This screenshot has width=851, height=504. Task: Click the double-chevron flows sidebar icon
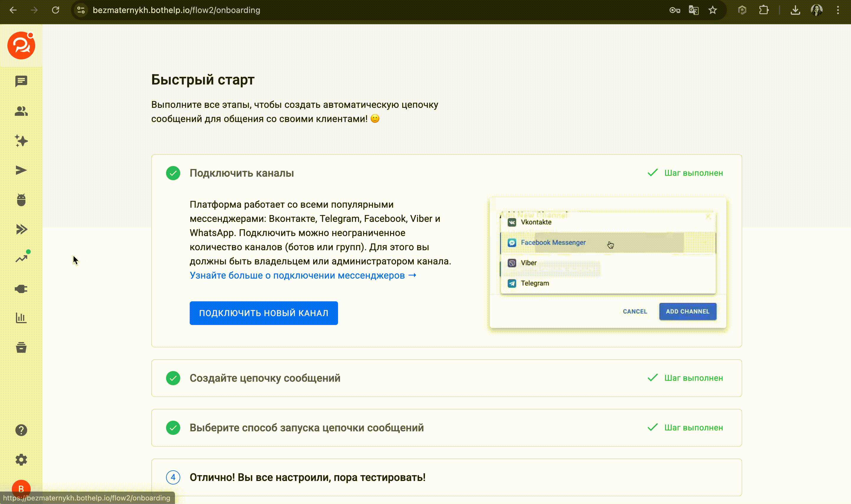tap(21, 230)
